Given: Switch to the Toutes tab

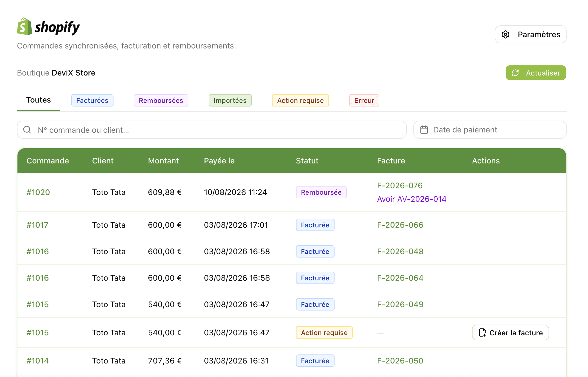Looking at the screenshot, I should [38, 100].
